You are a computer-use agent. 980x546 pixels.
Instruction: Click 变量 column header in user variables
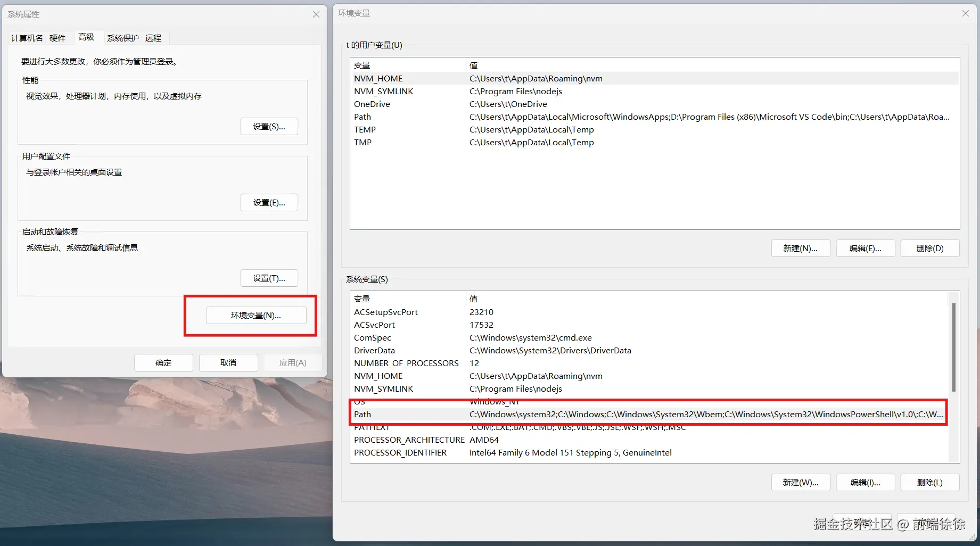pos(408,65)
